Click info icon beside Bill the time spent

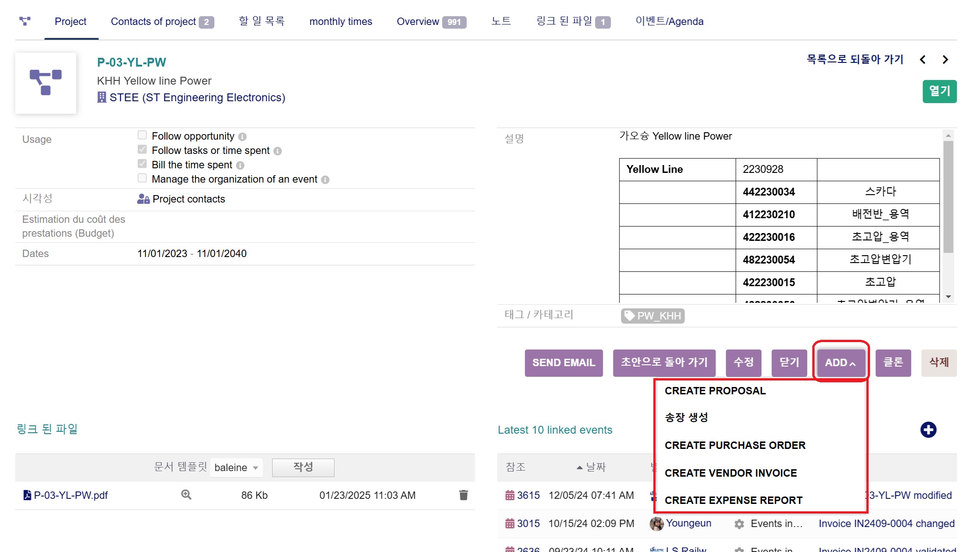(x=240, y=166)
